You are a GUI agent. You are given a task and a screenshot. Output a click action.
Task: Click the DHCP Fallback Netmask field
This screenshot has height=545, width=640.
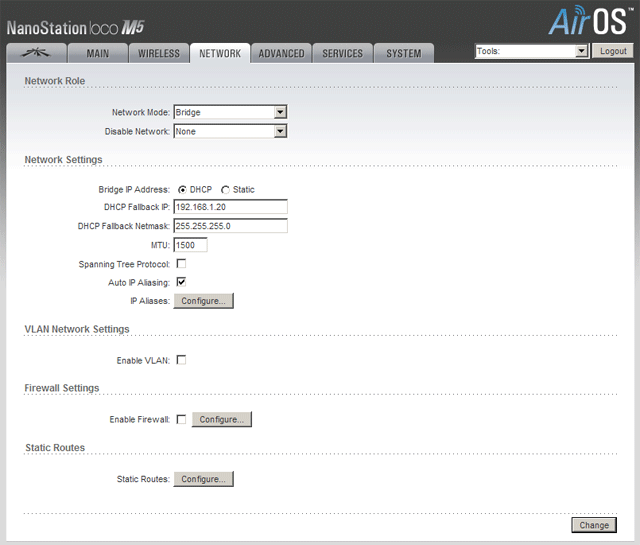pyautogui.click(x=231, y=226)
